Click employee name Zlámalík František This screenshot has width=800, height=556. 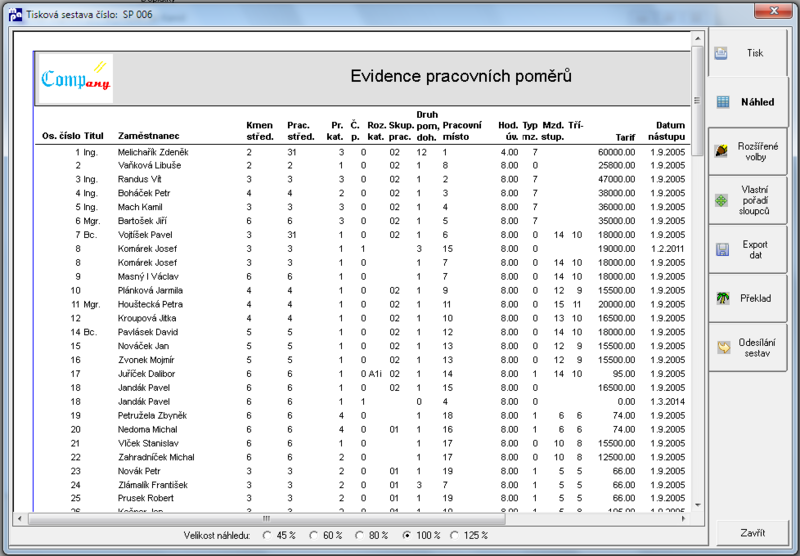coord(153,485)
